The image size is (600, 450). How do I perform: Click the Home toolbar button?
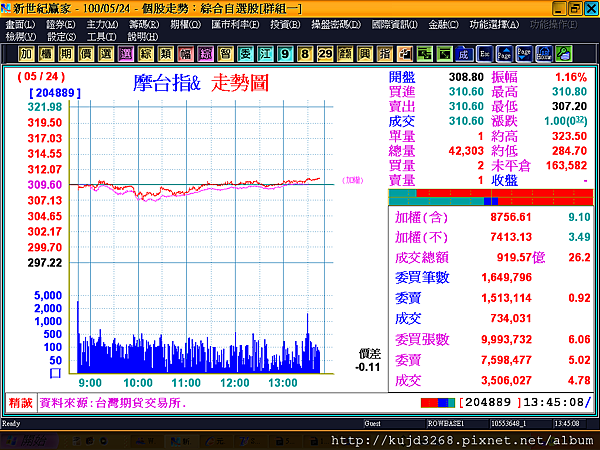coord(544,54)
